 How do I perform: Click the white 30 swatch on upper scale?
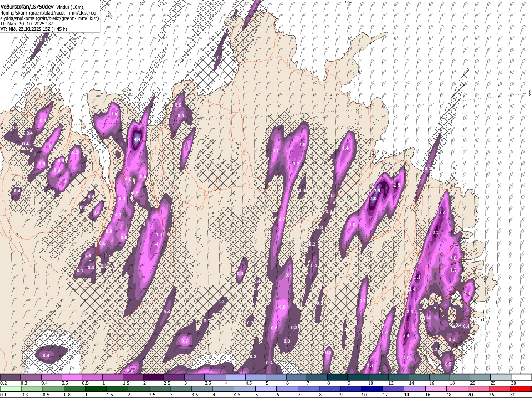521,377
